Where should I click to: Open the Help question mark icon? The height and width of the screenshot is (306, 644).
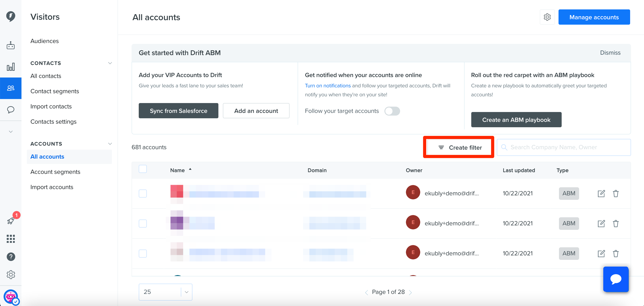tap(11, 257)
